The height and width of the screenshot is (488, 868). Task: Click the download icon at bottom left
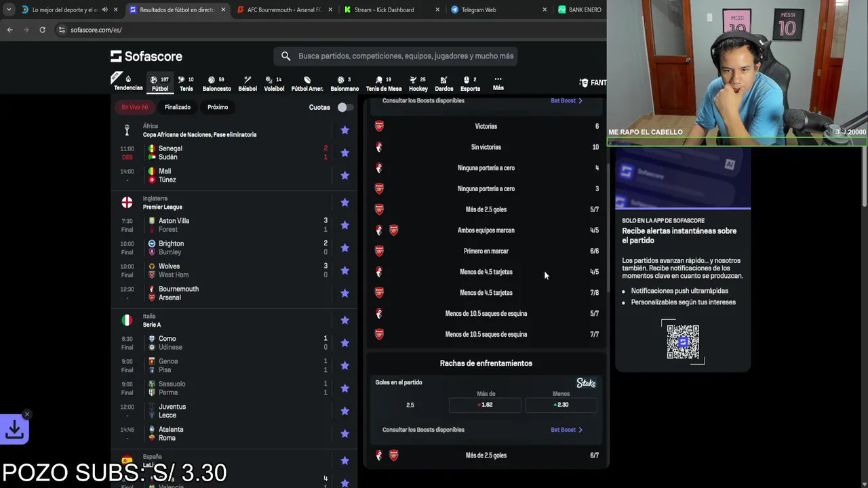(x=14, y=429)
